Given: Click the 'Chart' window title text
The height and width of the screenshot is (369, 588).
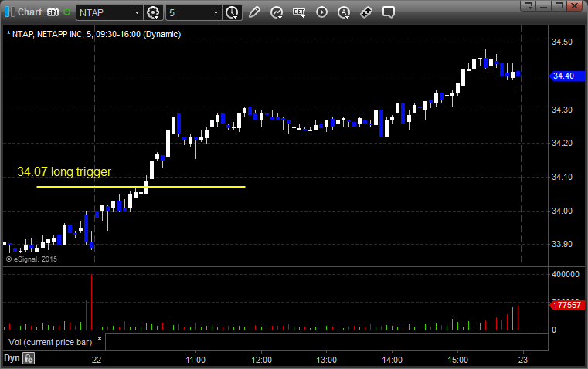Looking at the screenshot, I should pyautogui.click(x=29, y=12).
